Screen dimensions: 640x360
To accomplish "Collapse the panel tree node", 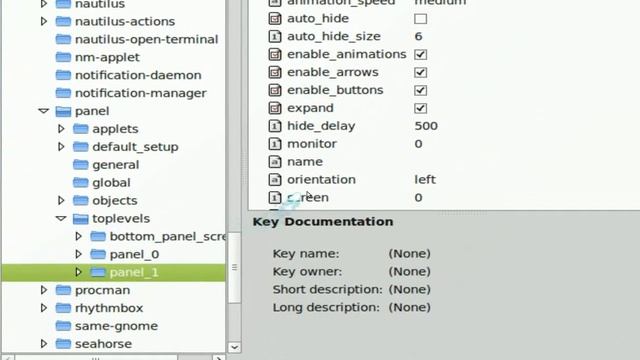I will pos(44,111).
